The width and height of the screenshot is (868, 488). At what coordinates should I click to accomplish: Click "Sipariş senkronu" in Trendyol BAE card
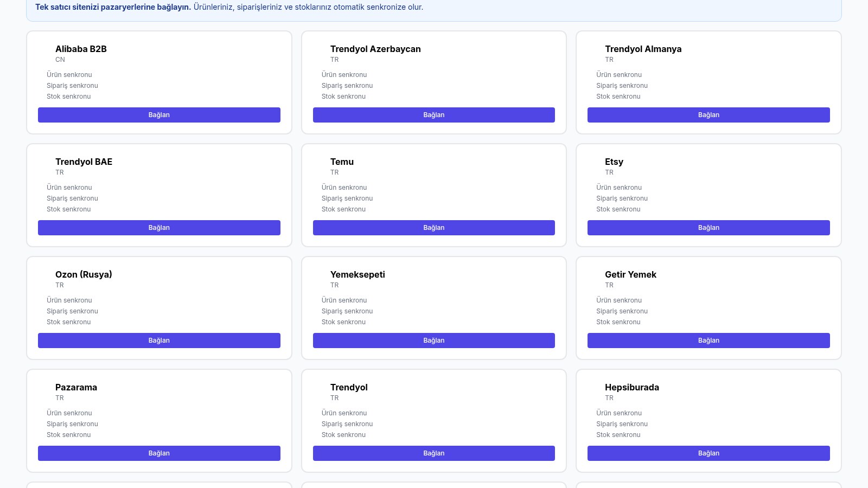(72, 198)
